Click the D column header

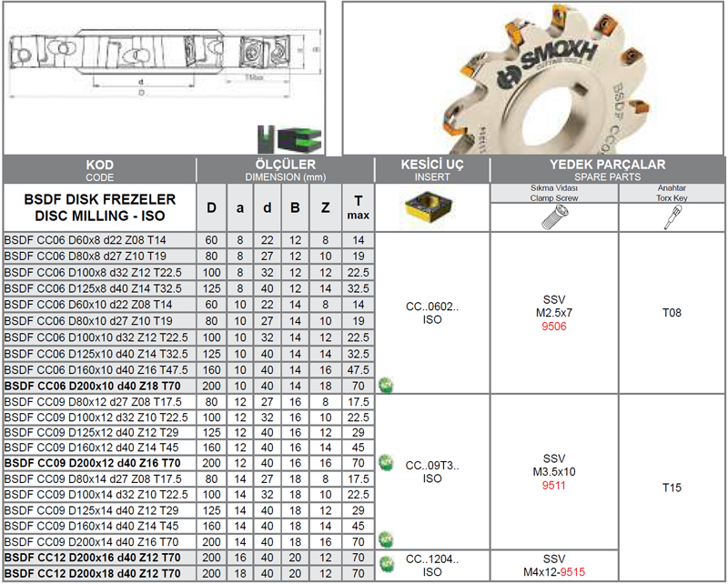coord(211,207)
